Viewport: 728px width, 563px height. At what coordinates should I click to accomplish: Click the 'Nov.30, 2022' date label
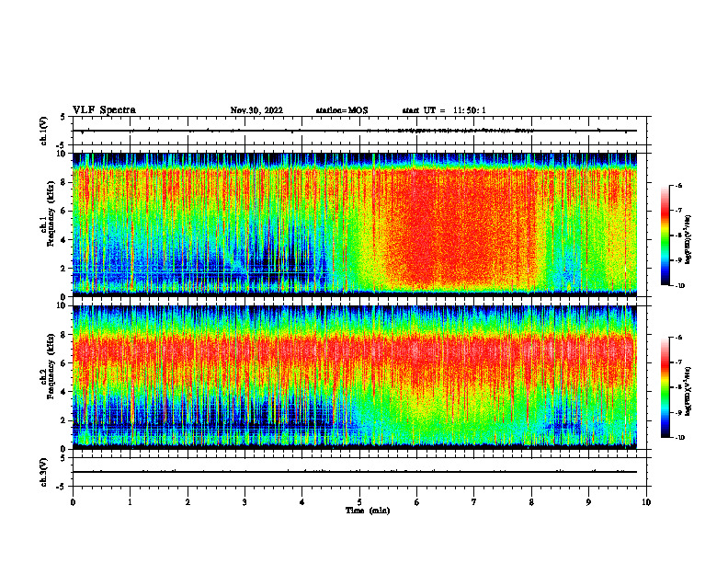(x=256, y=110)
